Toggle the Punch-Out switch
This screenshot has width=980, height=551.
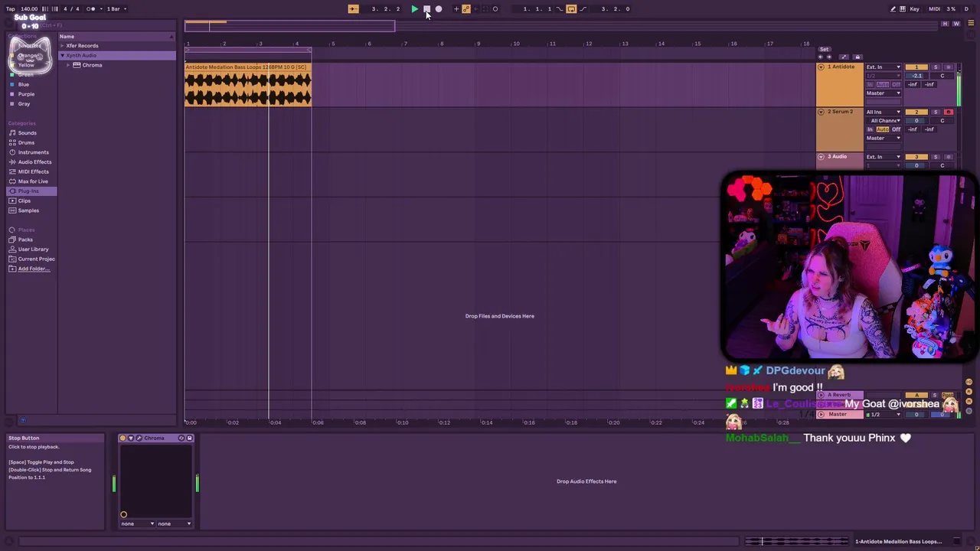point(583,9)
